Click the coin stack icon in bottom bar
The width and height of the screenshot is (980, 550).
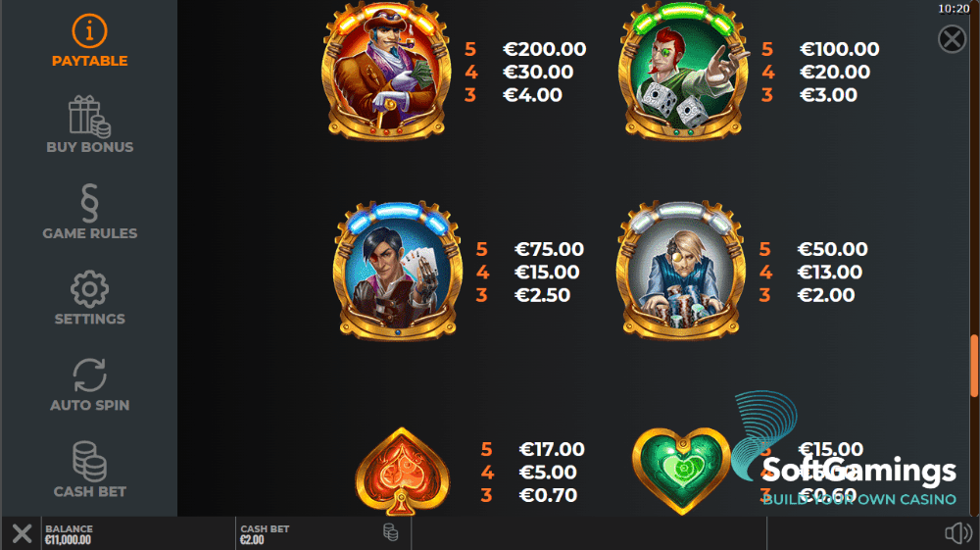(391, 532)
